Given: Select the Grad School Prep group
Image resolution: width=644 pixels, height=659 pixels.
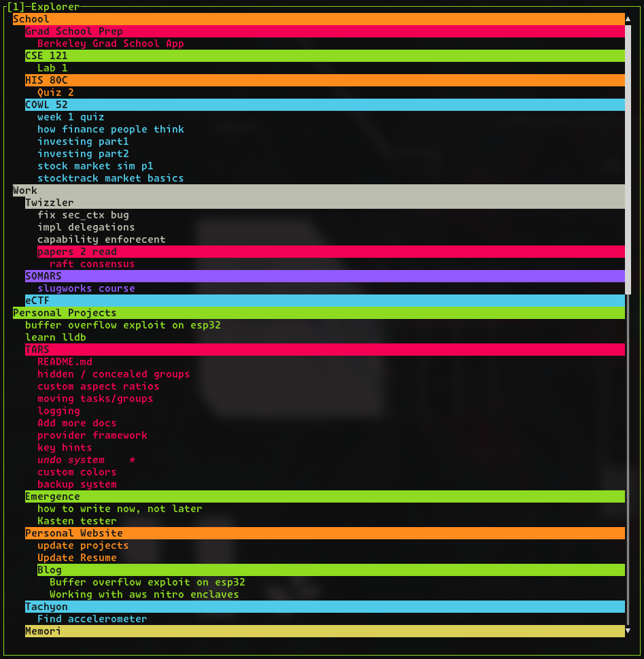Looking at the screenshot, I should (x=325, y=31).
